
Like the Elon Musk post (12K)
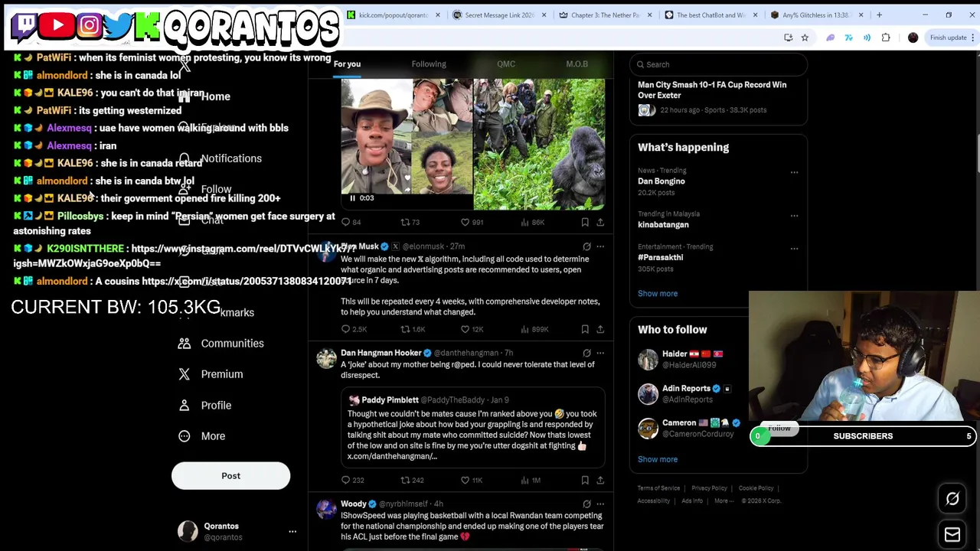(472, 329)
